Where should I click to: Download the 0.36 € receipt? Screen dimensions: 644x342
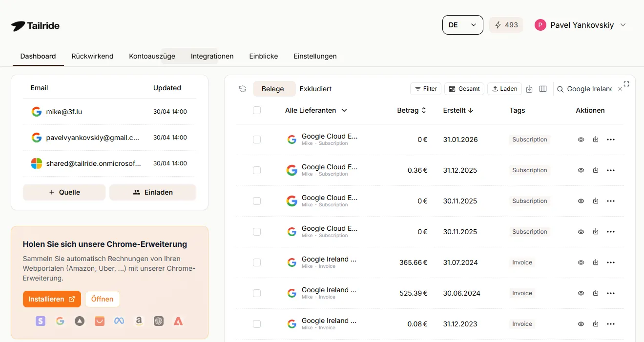[596, 170]
